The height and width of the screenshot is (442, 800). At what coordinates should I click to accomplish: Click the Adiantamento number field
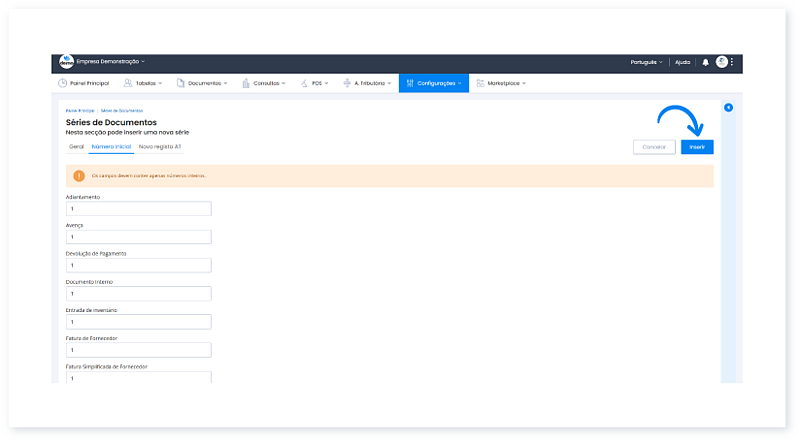pyautogui.click(x=138, y=209)
